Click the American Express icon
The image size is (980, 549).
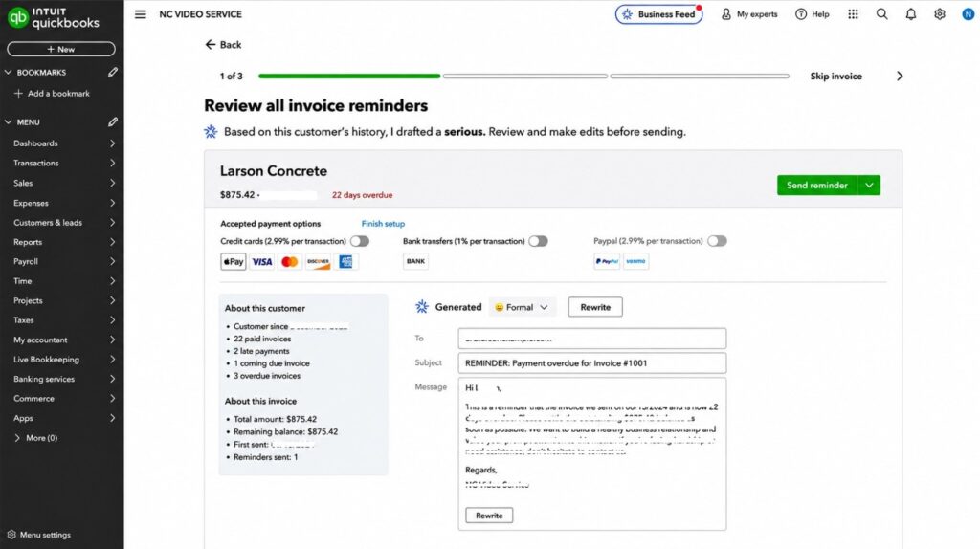[x=345, y=262]
